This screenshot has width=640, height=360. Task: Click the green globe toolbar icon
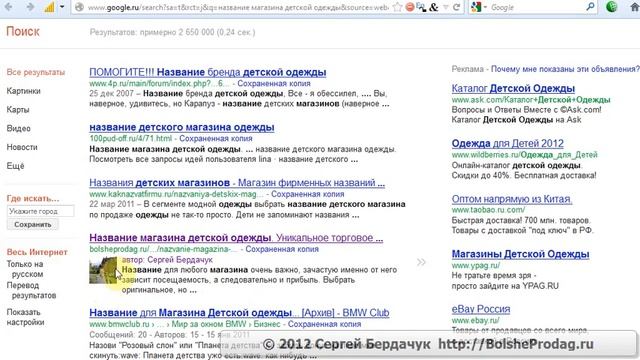[x=611, y=7]
